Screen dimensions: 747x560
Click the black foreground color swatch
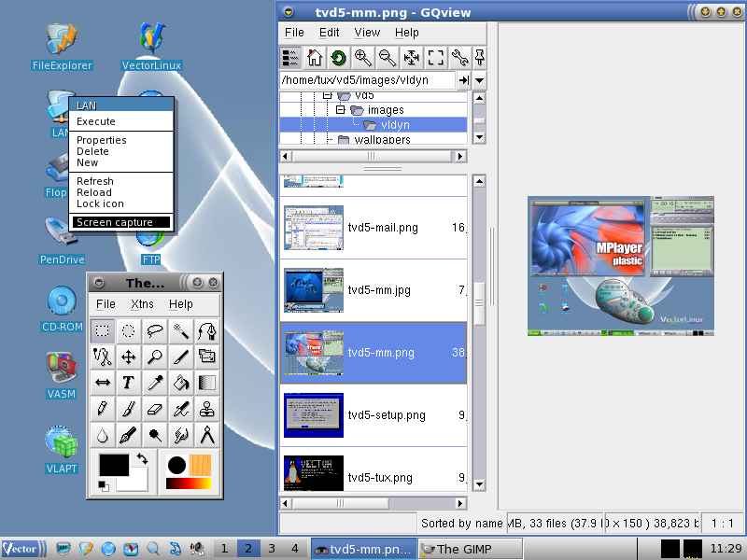(x=112, y=465)
